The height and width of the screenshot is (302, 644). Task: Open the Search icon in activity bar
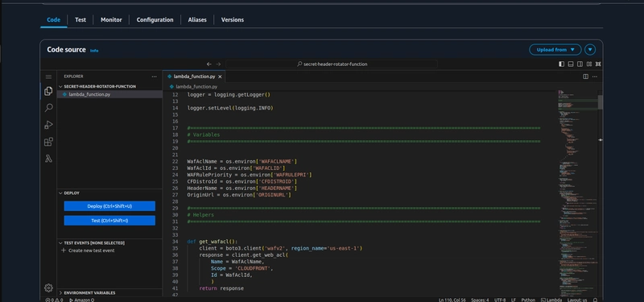[x=48, y=108]
